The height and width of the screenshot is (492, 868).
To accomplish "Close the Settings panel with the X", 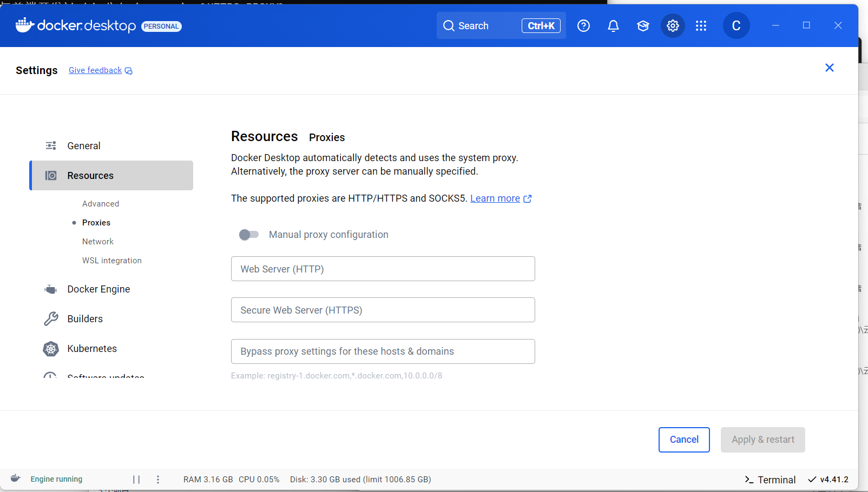I will tap(829, 68).
